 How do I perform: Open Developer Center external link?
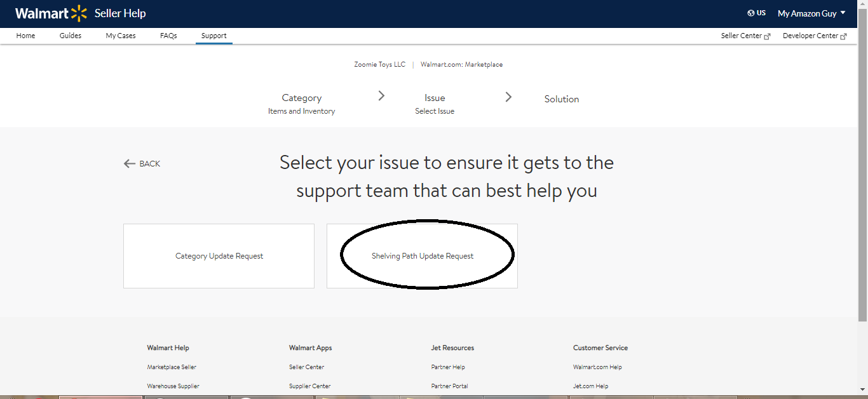coord(815,36)
